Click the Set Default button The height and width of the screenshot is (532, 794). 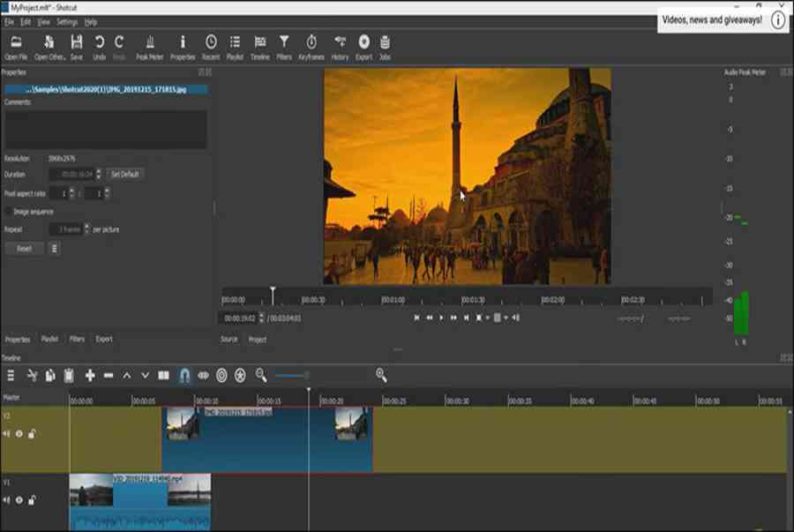(x=125, y=175)
